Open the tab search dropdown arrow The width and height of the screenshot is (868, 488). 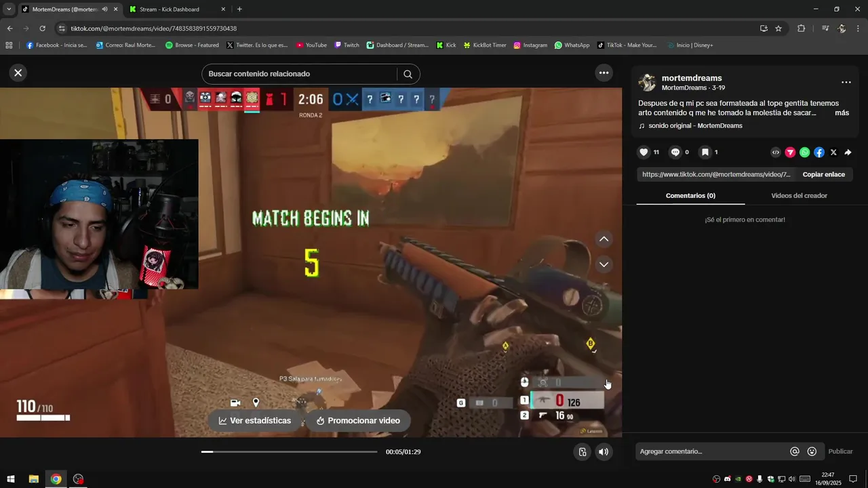coord(9,9)
